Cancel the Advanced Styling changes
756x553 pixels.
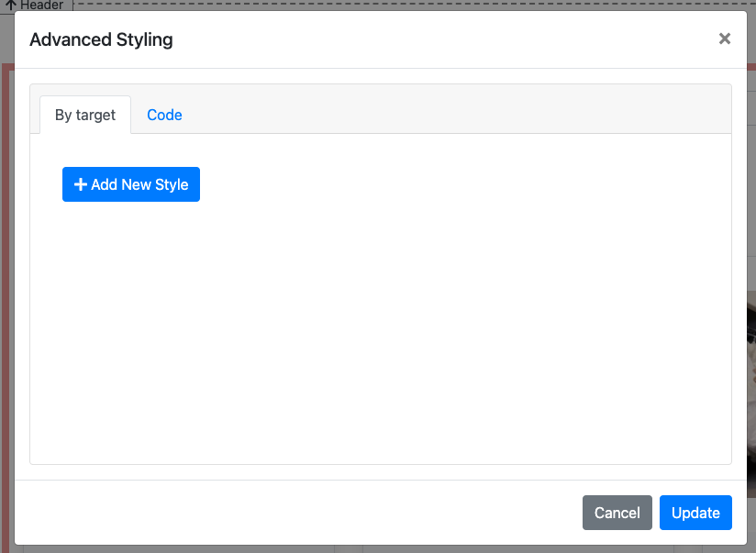[617, 513]
